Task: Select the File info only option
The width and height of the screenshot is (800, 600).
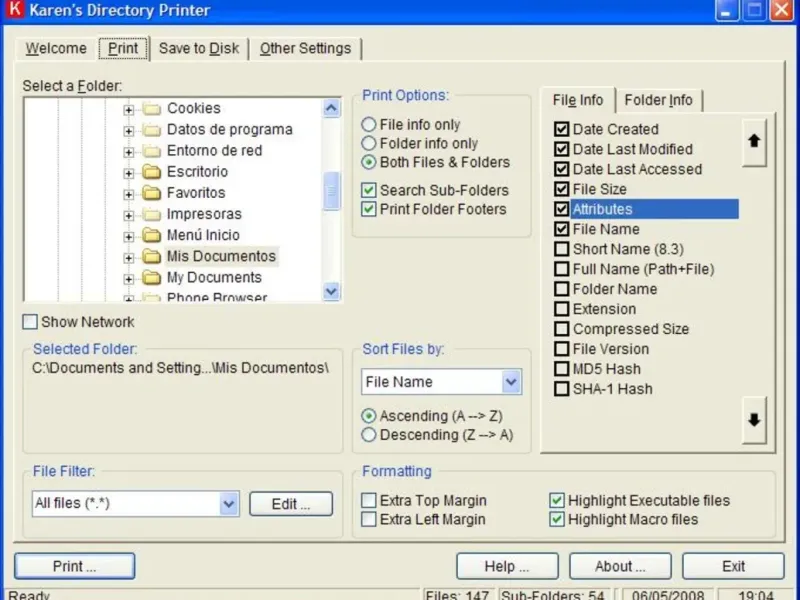Action: click(368, 124)
